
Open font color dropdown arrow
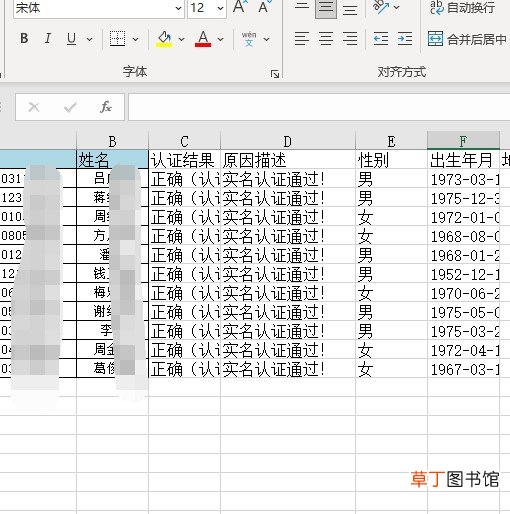220,39
